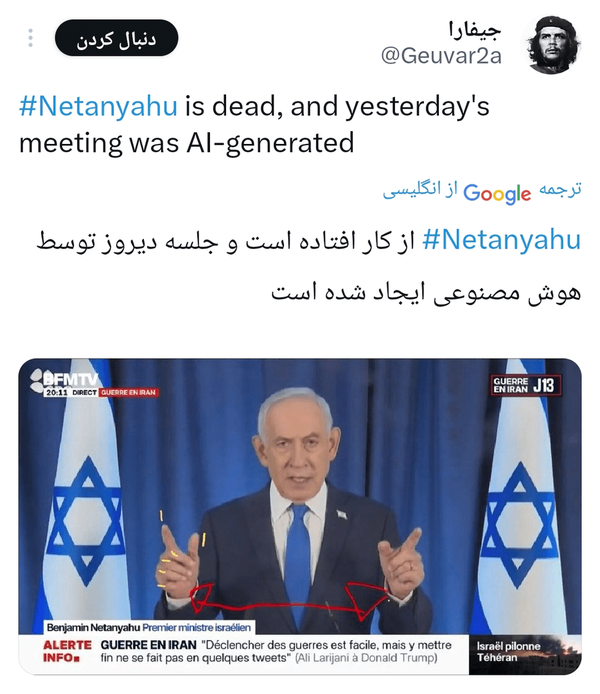Viewport: 600px width, 694px height.
Task: Click the ALERTE INFO label in the ticker
Action: click(x=67, y=652)
